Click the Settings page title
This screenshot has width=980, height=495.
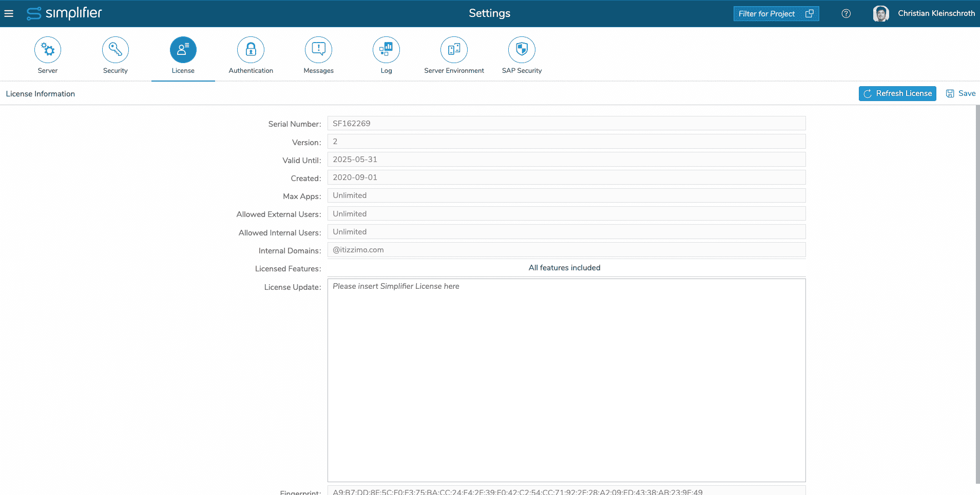click(x=489, y=13)
